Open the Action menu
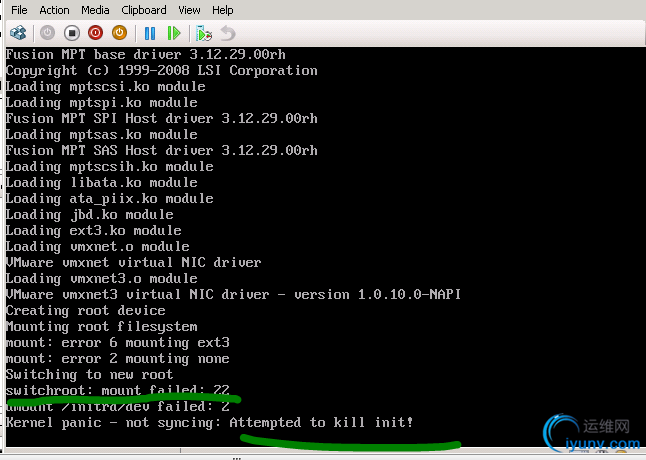 click(54, 10)
